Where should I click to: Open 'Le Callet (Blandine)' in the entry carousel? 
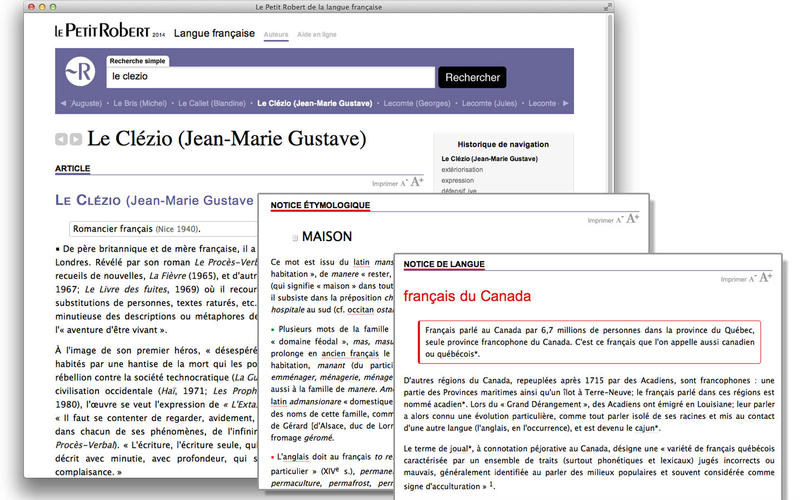(x=212, y=103)
